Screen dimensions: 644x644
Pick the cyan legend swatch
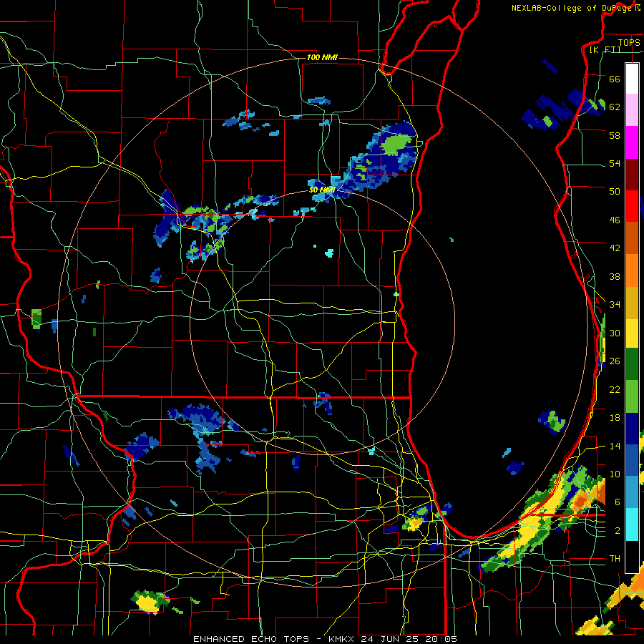(x=632, y=524)
